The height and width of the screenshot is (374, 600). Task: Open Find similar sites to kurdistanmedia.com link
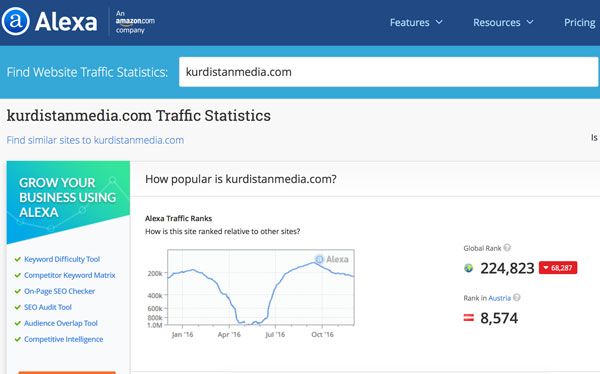[x=95, y=140]
